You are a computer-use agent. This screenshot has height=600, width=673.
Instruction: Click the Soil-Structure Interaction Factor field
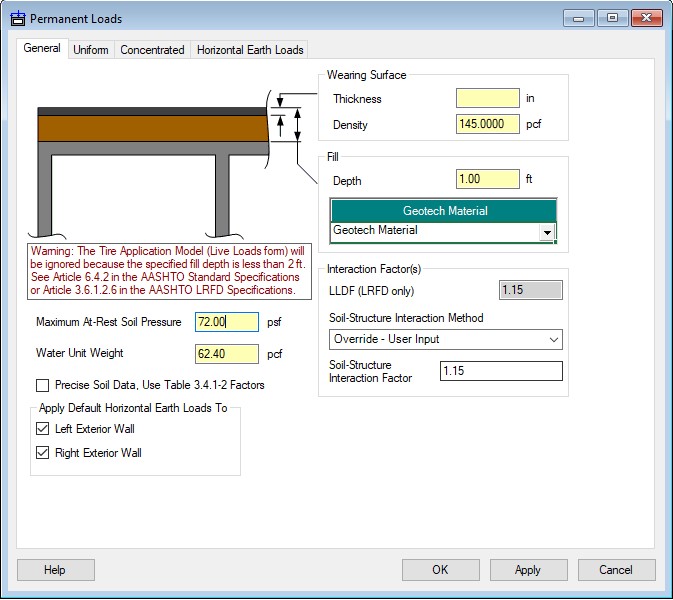[501, 371]
